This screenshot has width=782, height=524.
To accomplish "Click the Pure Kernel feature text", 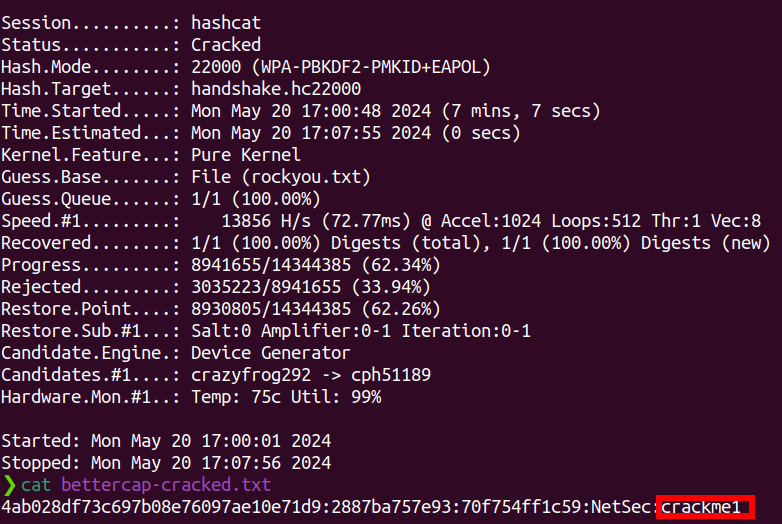I will click(x=246, y=155).
